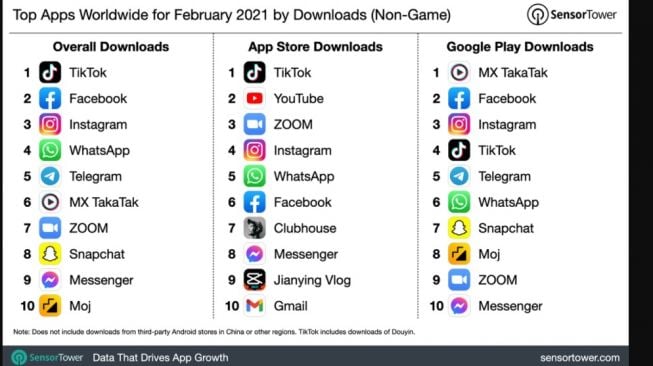Click the Moj icon in Overall Downloads
The image size is (653, 366).
pyautogui.click(x=50, y=306)
